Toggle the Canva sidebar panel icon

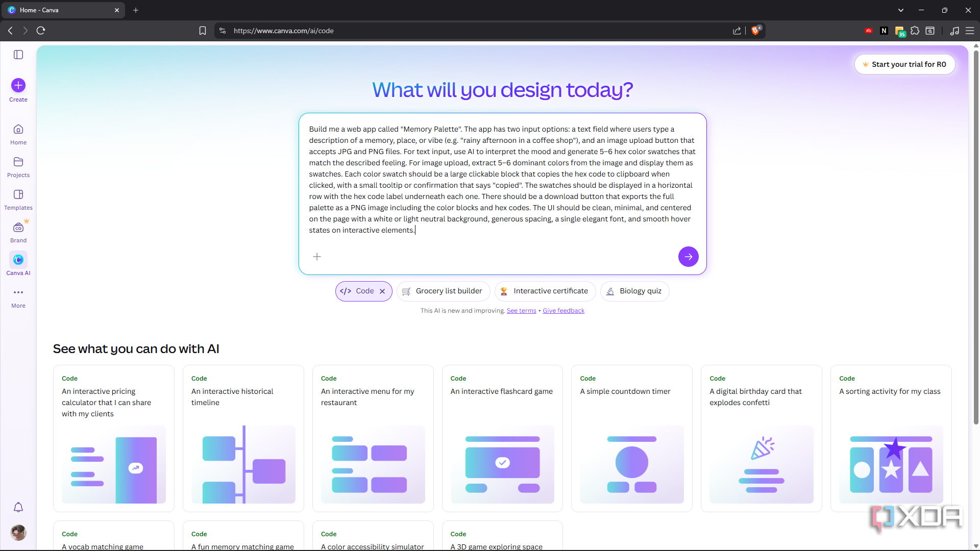pyautogui.click(x=18, y=55)
